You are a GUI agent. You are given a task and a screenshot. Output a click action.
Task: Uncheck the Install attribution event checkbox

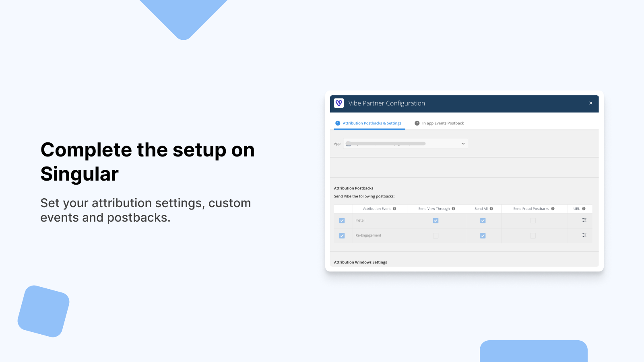pyautogui.click(x=342, y=220)
